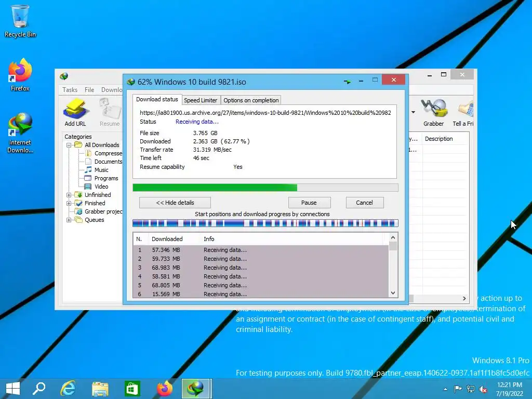Image resolution: width=532 pixels, height=399 pixels.
Task: Expand the Finished category
Action: click(x=69, y=203)
